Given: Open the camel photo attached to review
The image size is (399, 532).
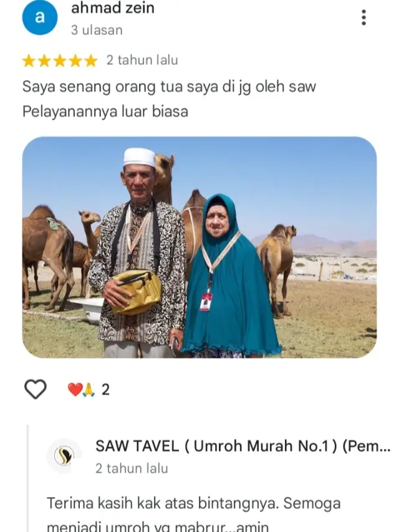Looking at the screenshot, I should pyautogui.click(x=199, y=248).
